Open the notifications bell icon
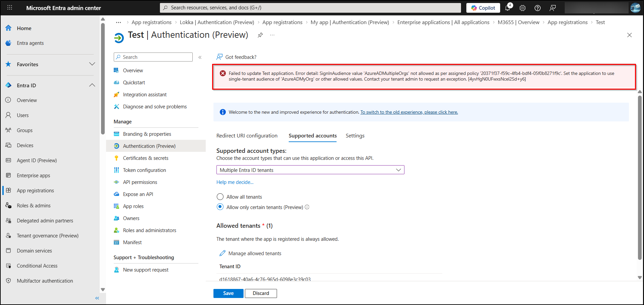 (508, 8)
